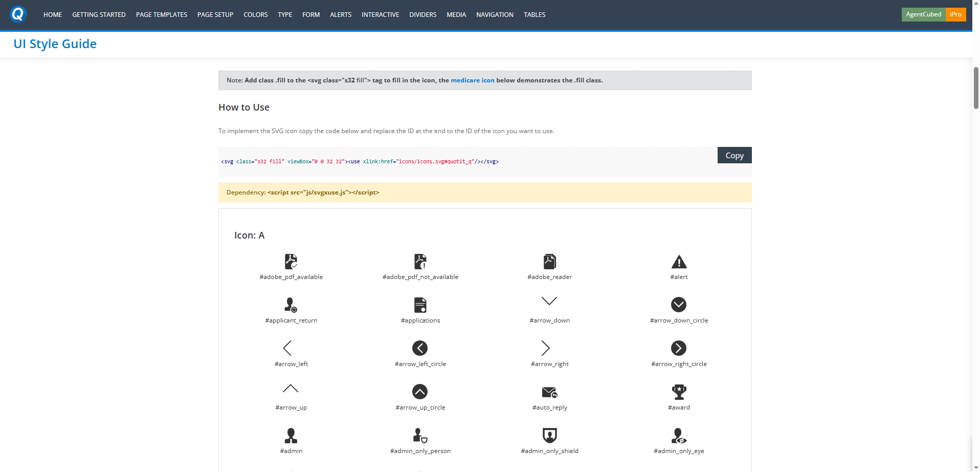Select the arrow_up chevron icon
Viewport: 980px width, 472px height.
tap(291, 389)
